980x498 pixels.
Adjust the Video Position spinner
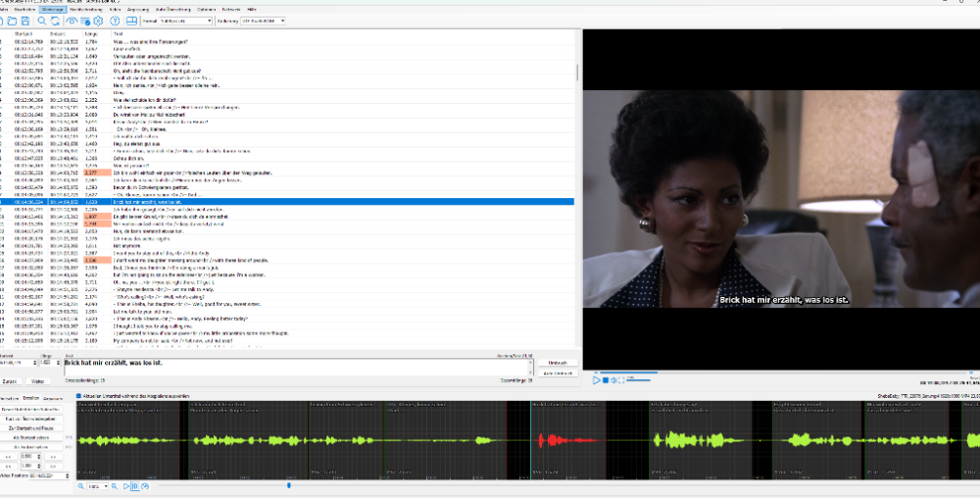click(67, 475)
